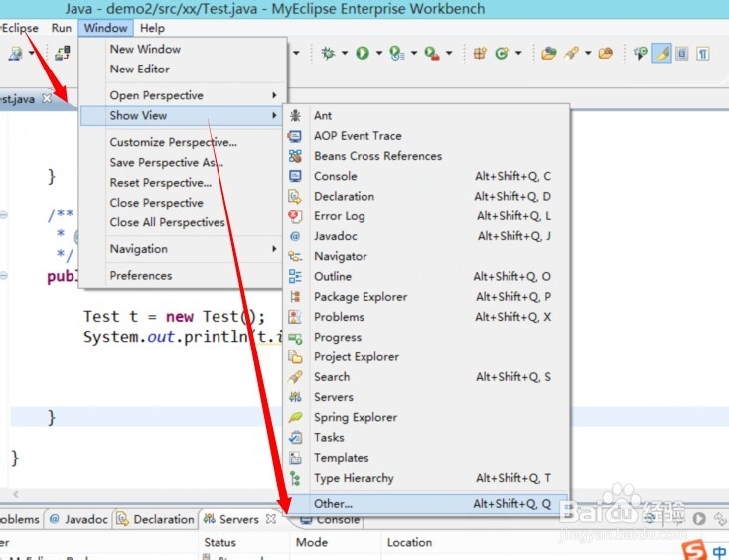This screenshot has width=729, height=560.
Task: Open the Help menu
Action: pyautogui.click(x=152, y=28)
